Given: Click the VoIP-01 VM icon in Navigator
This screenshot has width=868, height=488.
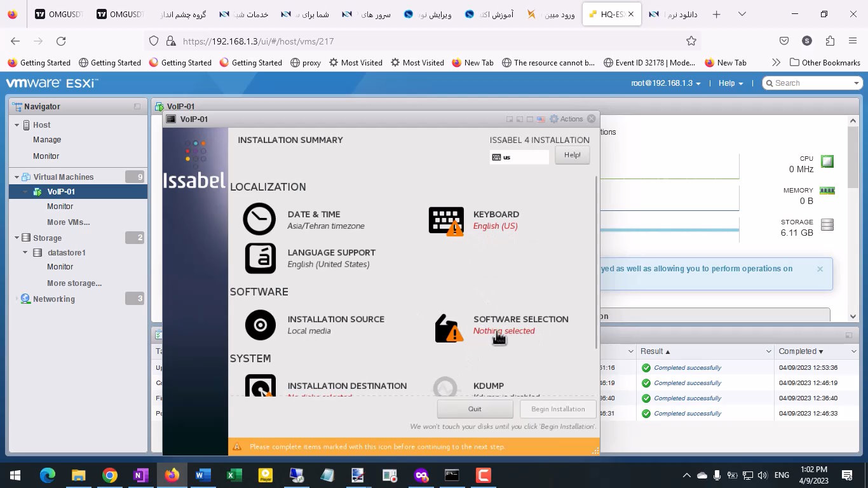Looking at the screenshot, I should click(37, 192).
